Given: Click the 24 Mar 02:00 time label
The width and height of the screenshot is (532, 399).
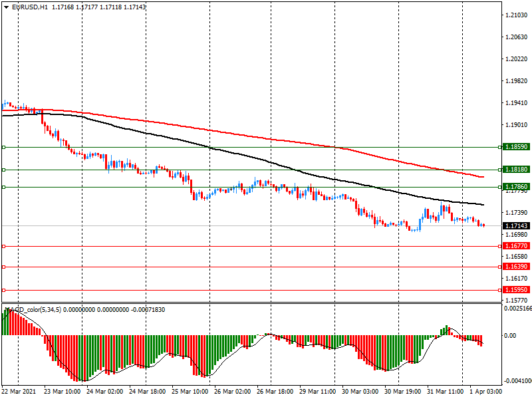Looking at the screenshot, I should pos(104,391).
